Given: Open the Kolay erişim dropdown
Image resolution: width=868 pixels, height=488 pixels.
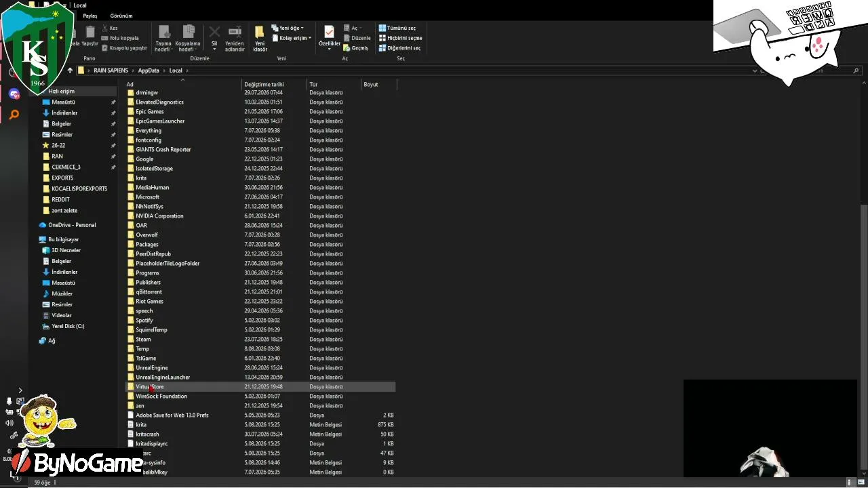Looking at the screenshot, I should point(292,38).
